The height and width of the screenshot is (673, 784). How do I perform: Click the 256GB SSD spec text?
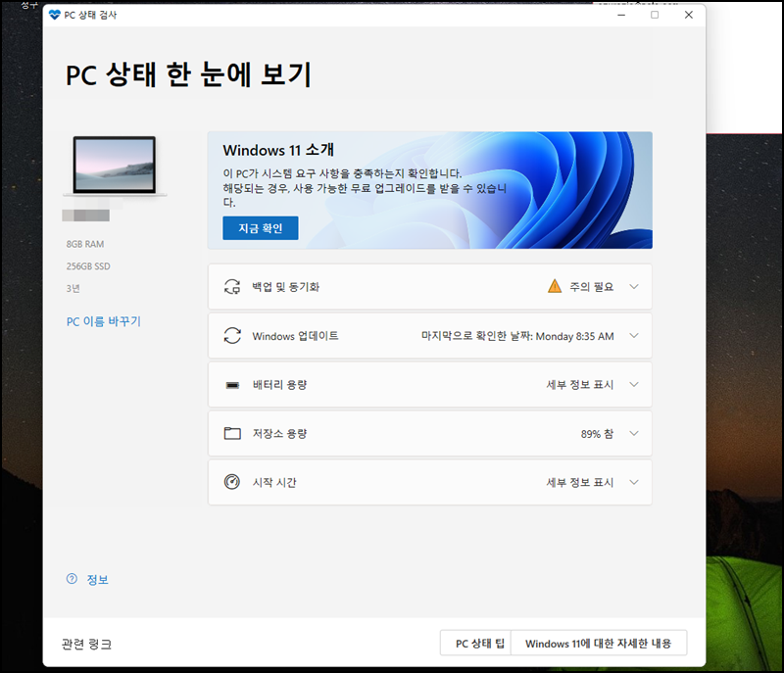(x=88, y=266)
